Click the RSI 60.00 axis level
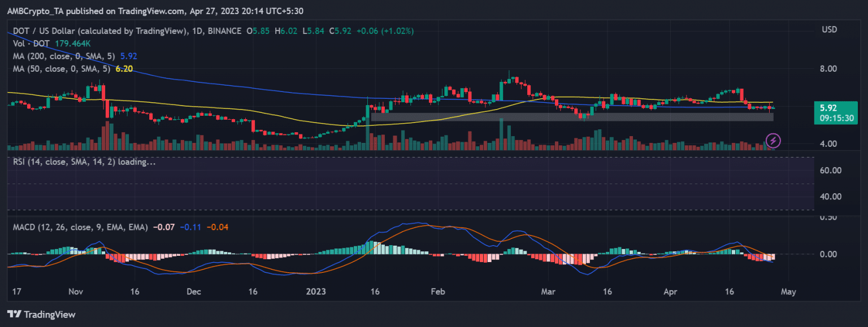868x327 pixels. (x=831, y=170)
